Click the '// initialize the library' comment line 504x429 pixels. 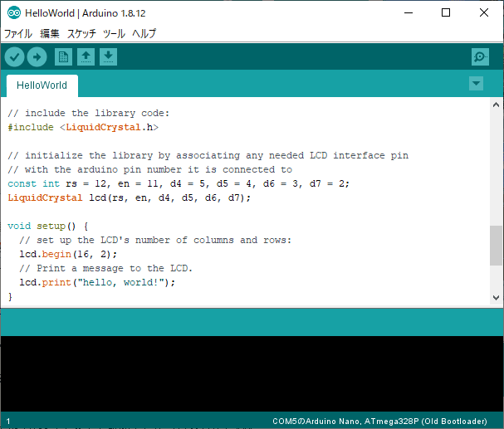pyautogui.click(x=208, y=156)
